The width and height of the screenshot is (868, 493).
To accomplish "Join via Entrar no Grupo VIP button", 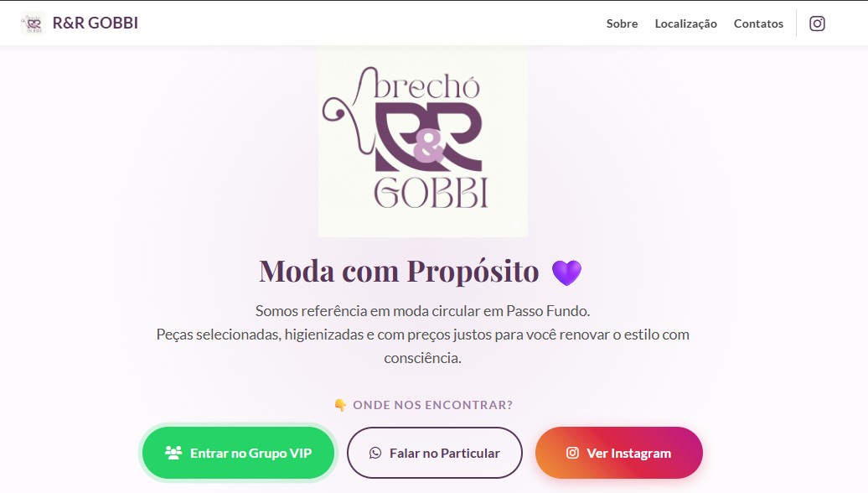I will [x=239, y=453].
